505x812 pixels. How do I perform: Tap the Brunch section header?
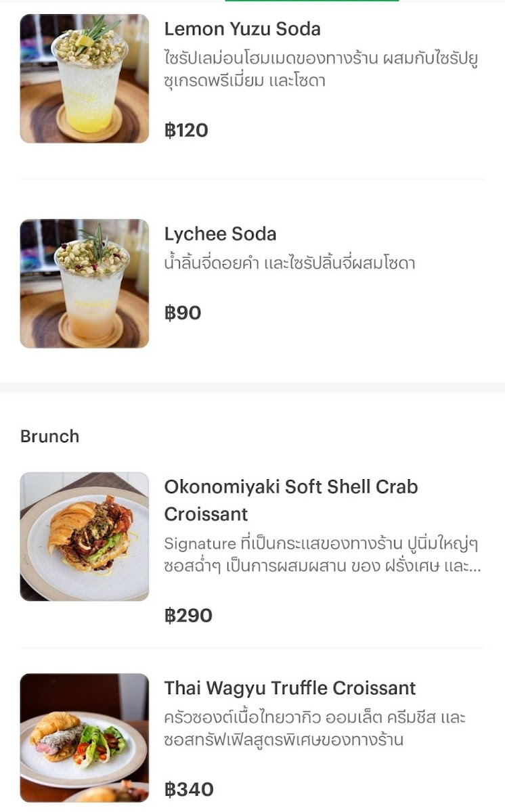tap(50, 436)
